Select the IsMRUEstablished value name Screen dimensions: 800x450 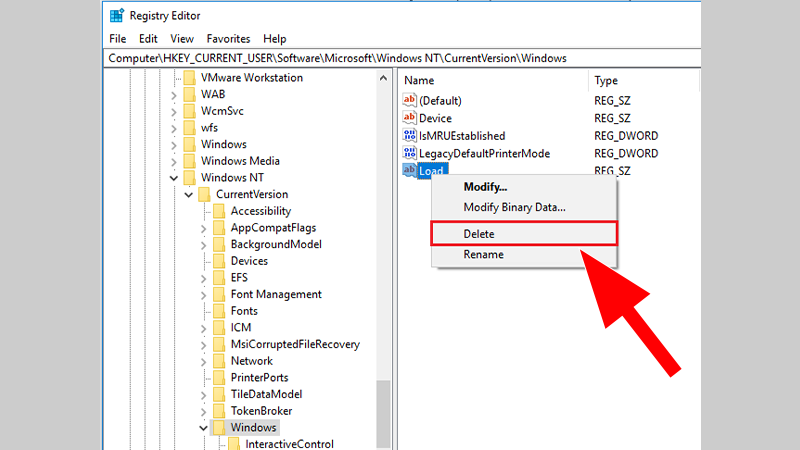462,136
